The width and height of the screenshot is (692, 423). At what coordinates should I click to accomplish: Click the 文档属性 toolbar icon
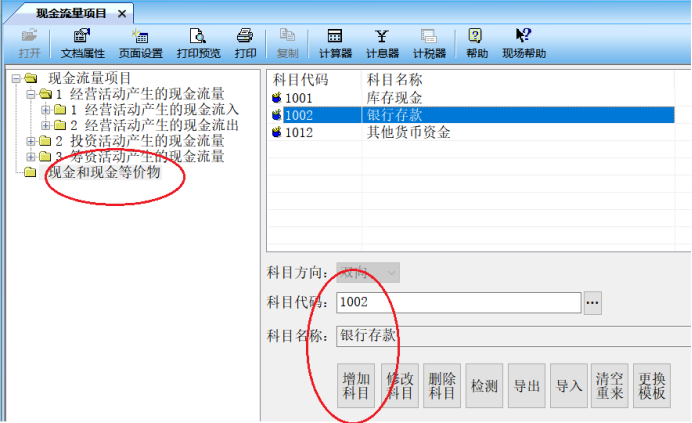[82, 43]
